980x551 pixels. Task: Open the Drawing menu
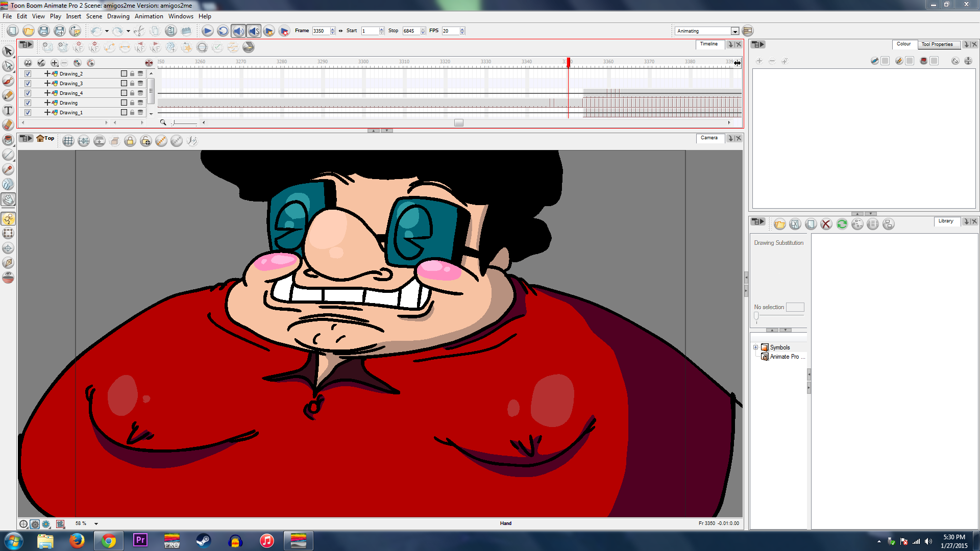[x=118, y=16]
